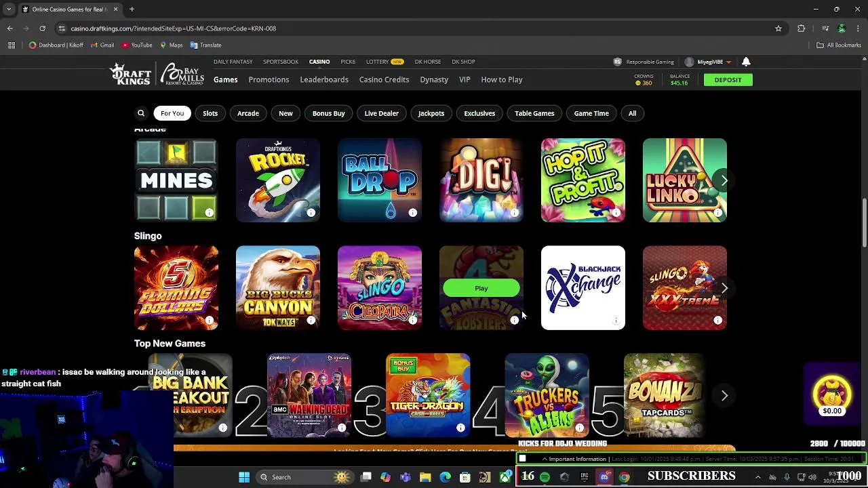The height and width of the screenshot is (488, 868).
Task: Play the Fantastic Lobsters game
Action: [x=481, y=288]
